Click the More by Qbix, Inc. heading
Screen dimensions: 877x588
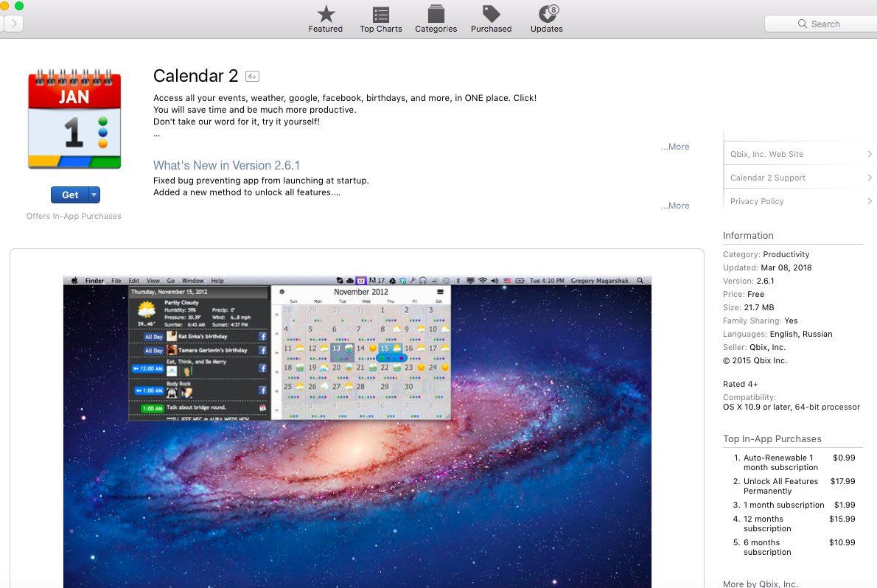coord(760,584)
